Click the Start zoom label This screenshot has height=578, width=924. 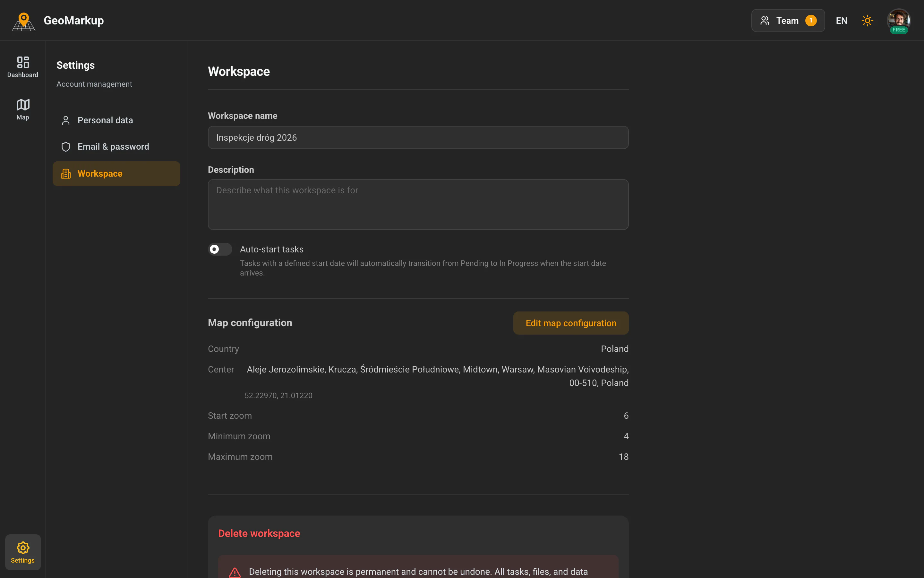point(230,416)
